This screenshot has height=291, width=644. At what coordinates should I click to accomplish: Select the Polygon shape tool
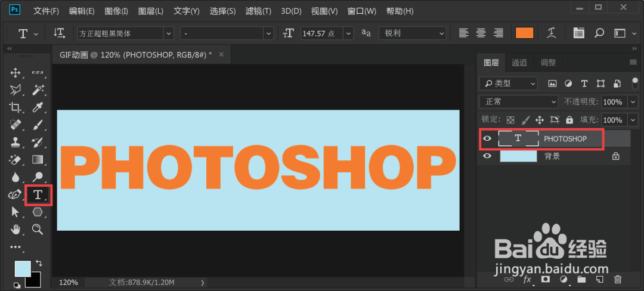(x=38, y=212)
